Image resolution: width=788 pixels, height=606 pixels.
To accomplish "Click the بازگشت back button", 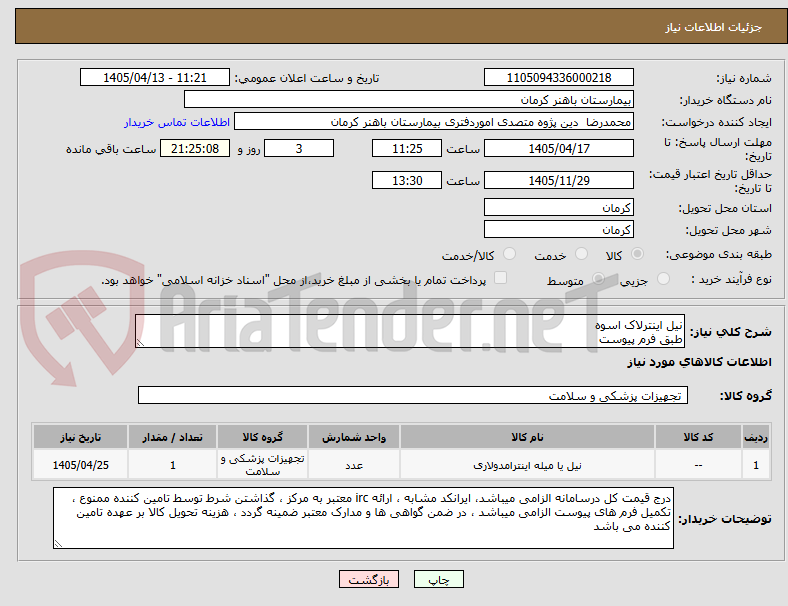I will [x=369, y=579].
